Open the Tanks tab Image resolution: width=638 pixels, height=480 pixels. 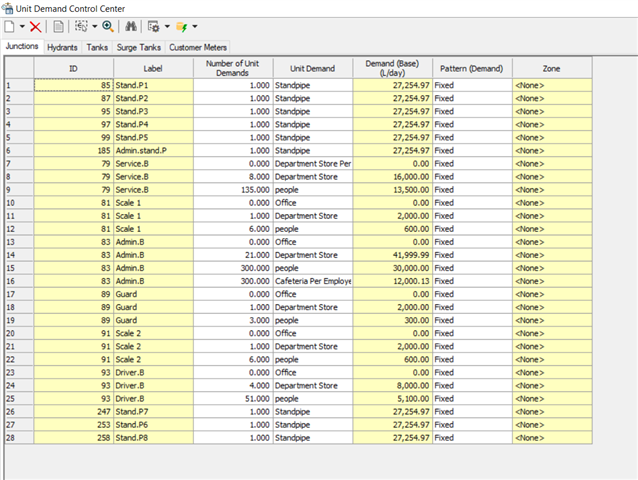[97, 47]
